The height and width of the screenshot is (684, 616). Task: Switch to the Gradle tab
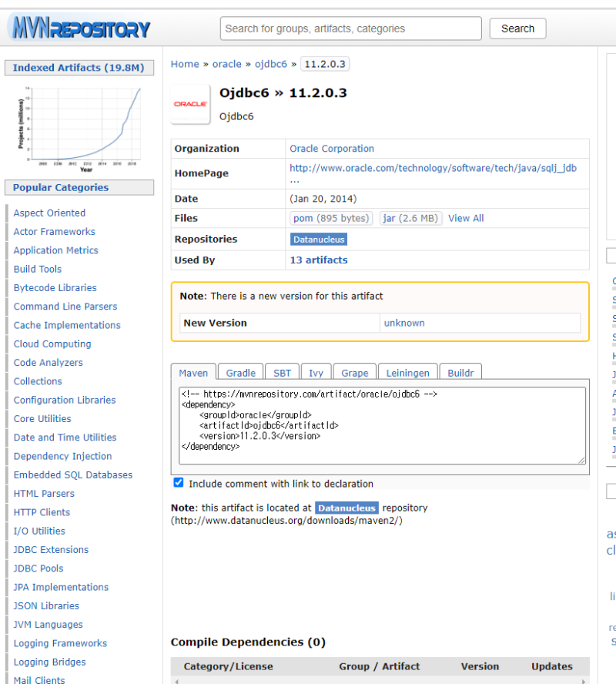[239, 372]
